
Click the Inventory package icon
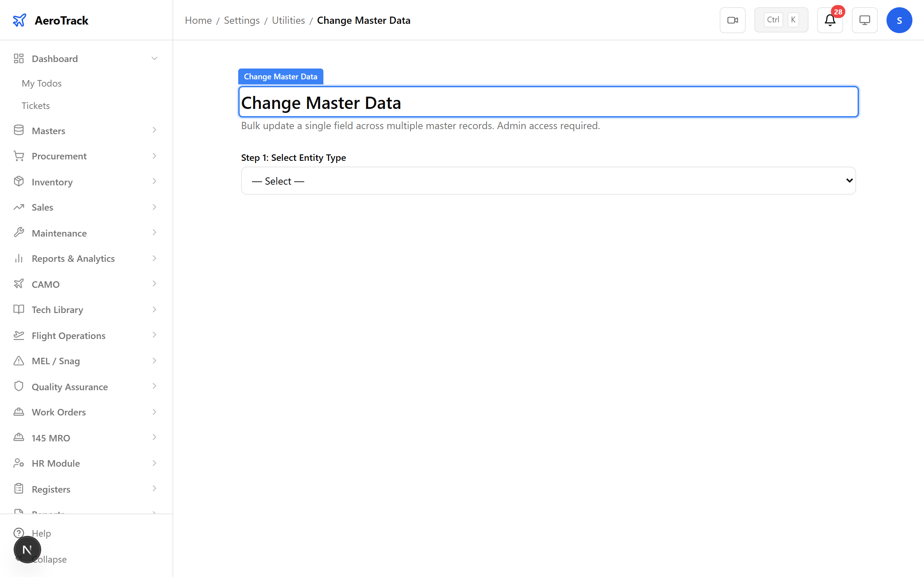pos(19,182)
